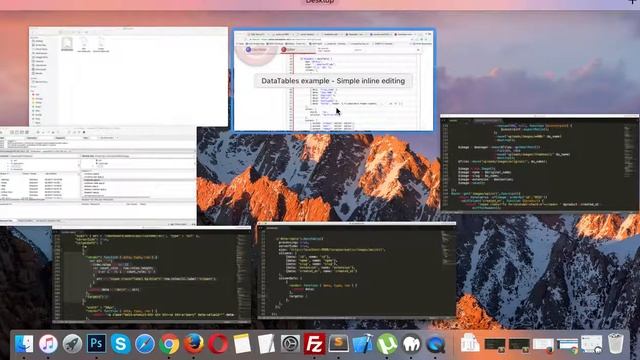Open the documents stack in dock

470,344
